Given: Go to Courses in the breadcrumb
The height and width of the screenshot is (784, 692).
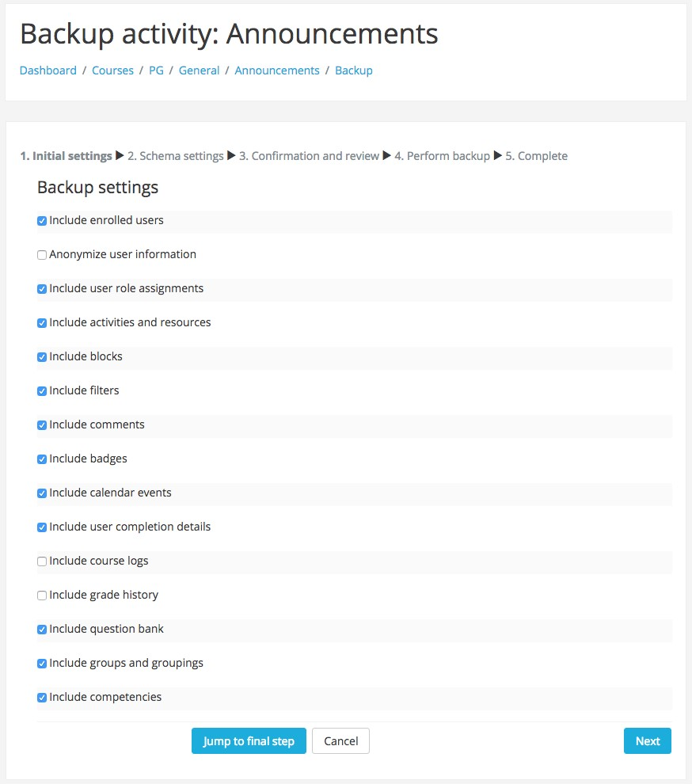Looking at the screenshot, I should (112, 70).
